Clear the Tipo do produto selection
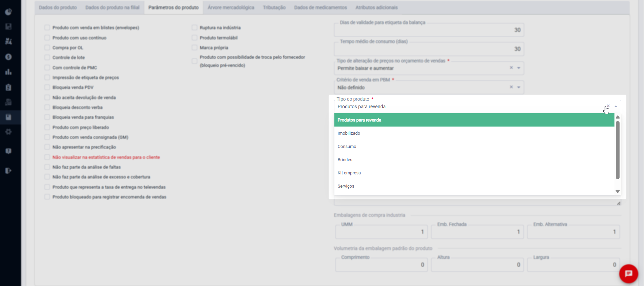 coord(608,106)
